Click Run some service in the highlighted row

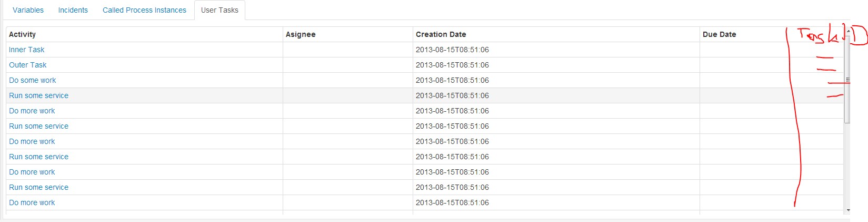pyautogui.click(x=39, y=95)
